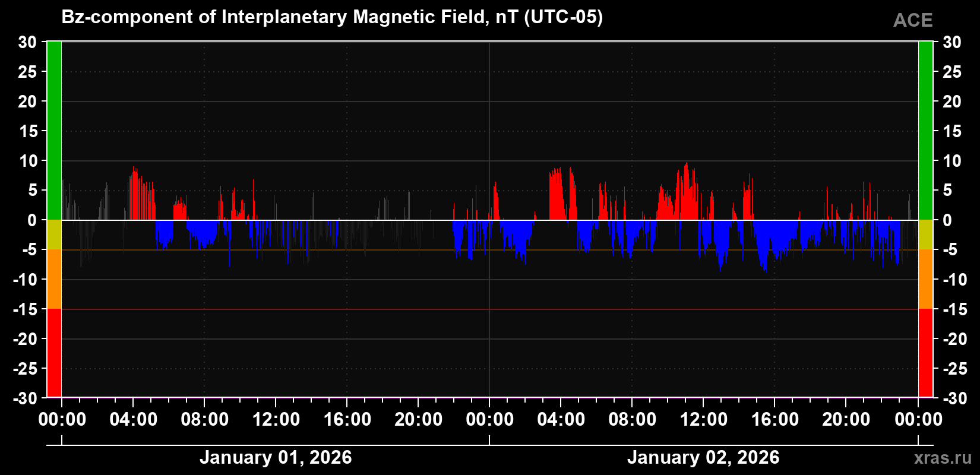Click the left-axis '-30' value label
980x475 pixels.
click(x=25, y=398)
